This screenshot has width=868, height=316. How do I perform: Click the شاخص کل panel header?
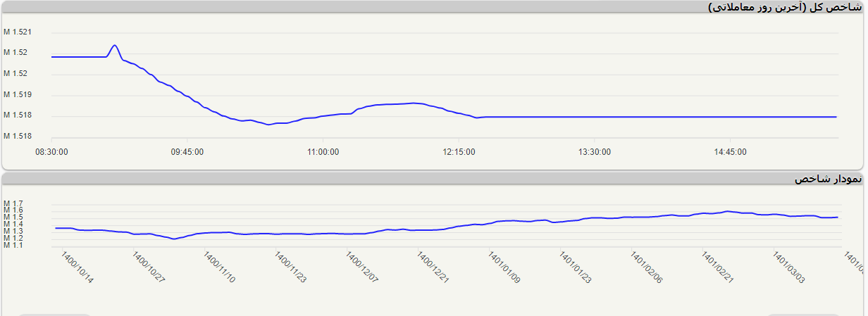(x=784, y=7)
